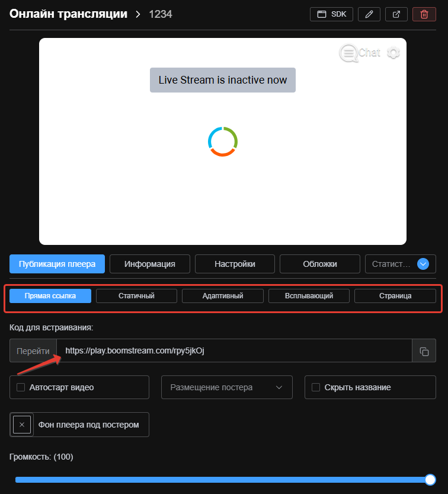Switch to the Информация tab
Viewport: 448px width, 494px height.
(149, 264)
